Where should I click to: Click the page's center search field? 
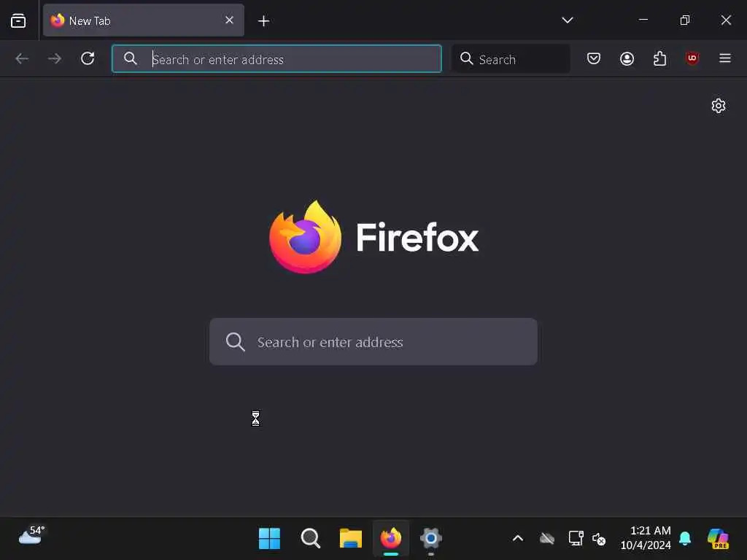(x=373, y=341)
